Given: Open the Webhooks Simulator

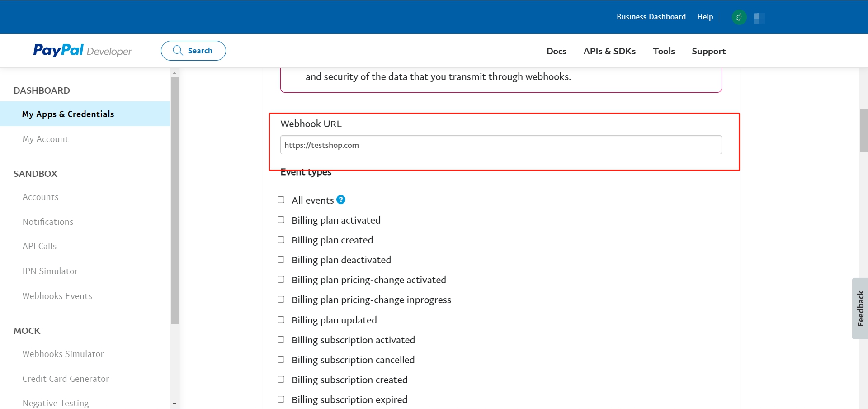Looking at the screenshot, I should tap(63, 354).
